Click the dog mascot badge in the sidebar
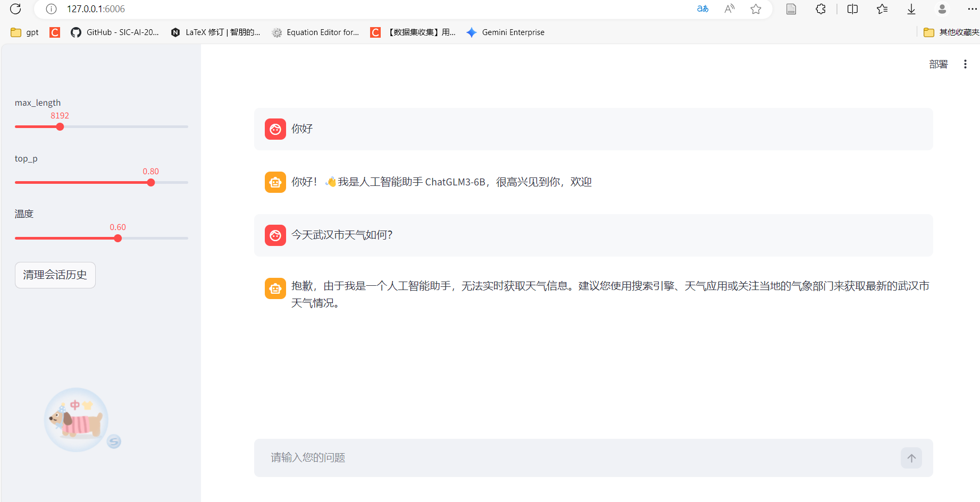Screen dimensions: 980x502 coord(76,420)
